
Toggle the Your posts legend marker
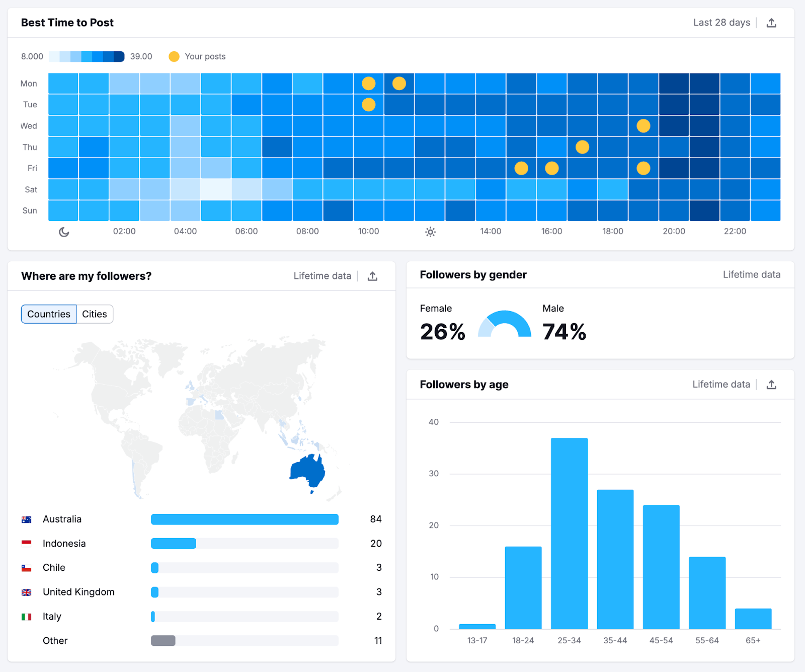pos(174,56)
